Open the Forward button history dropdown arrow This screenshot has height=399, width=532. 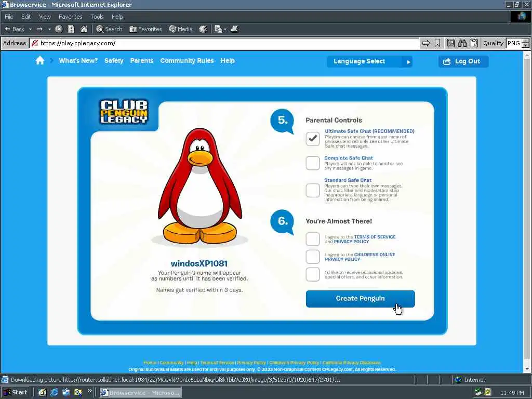tap(49, 29)
